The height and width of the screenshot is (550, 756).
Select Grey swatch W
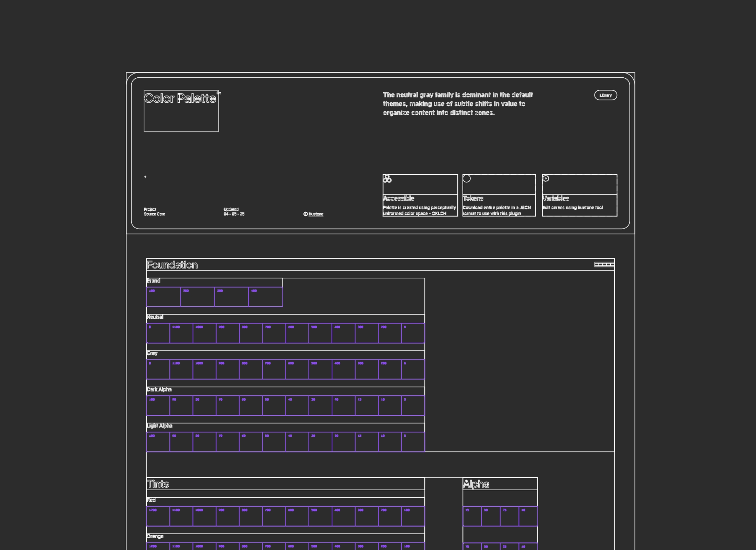coord(413,369)
